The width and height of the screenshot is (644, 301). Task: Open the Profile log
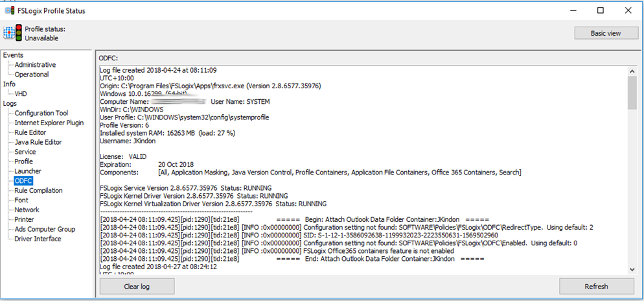coord(24,162)
